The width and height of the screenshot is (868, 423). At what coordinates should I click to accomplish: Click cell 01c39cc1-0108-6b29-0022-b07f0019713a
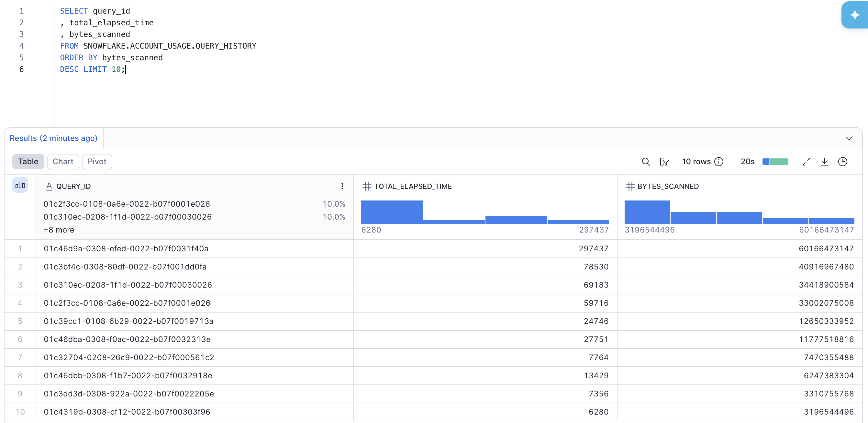[x=195, y=321]
